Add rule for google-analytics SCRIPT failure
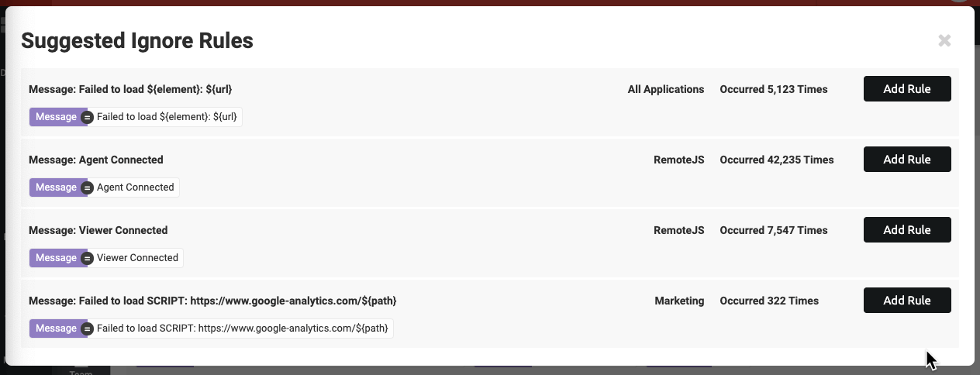This screenshot has height=375, width=980. click(907, 301)
